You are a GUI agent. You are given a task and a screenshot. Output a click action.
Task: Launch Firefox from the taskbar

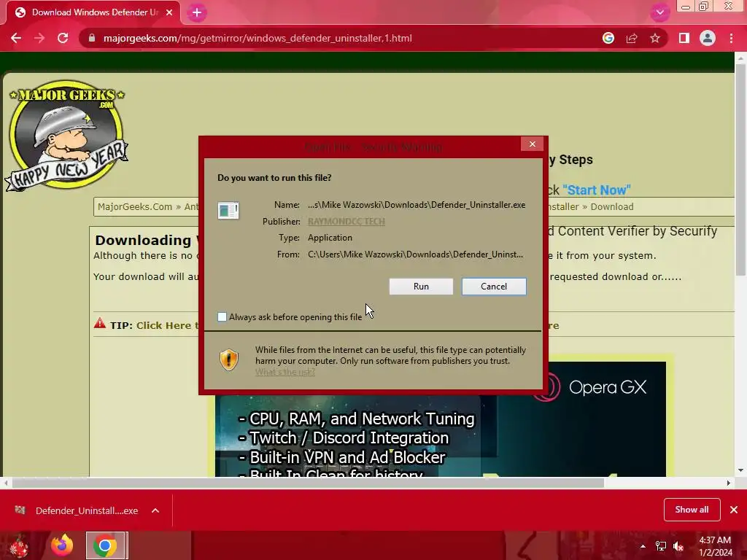tap(62, 545)
